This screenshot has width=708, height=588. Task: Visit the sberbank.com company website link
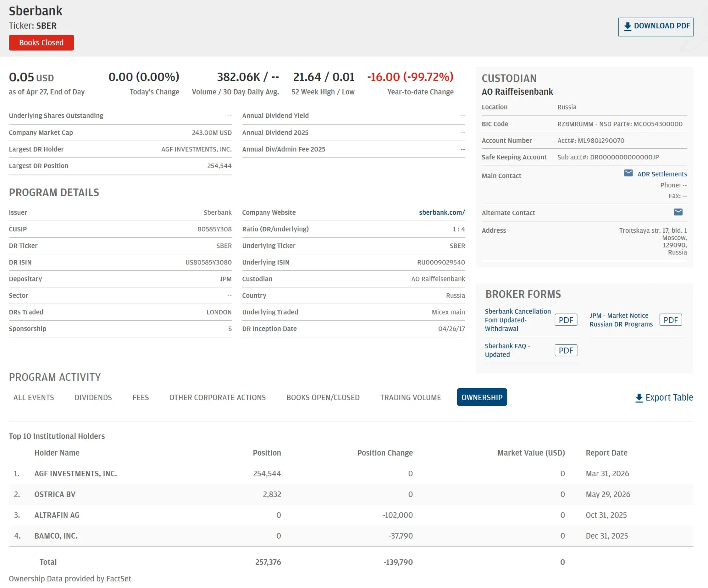click(442, 212)
